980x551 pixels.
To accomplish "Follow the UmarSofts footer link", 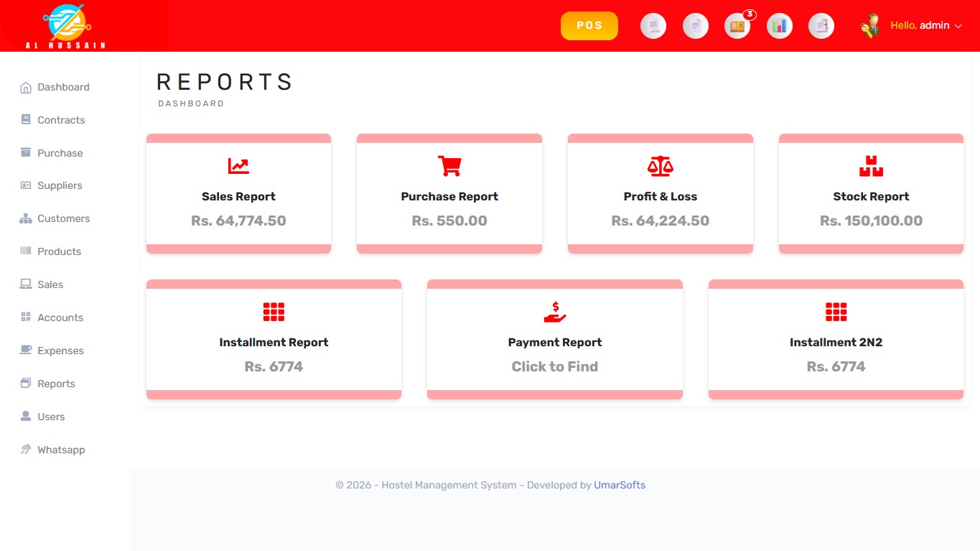I will pyautogui.click(x=619, y=485).
